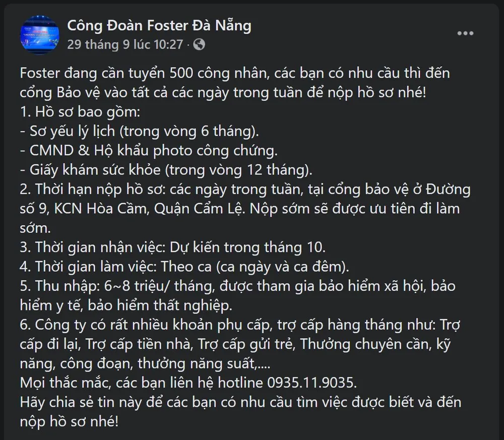Open the Công Đoàn Foster Đà Nẵng page name

[x=159, y=25]
